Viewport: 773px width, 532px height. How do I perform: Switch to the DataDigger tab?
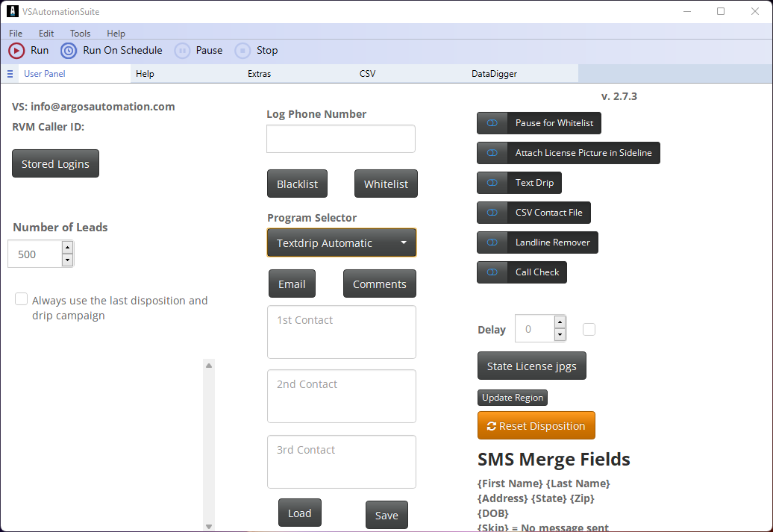[x=494, y=74]
